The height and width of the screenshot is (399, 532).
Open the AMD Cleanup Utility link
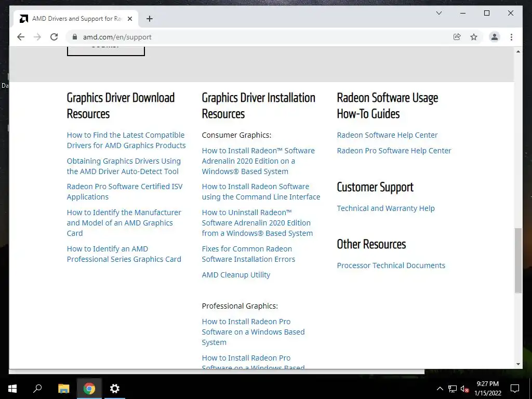click(236, 275)
